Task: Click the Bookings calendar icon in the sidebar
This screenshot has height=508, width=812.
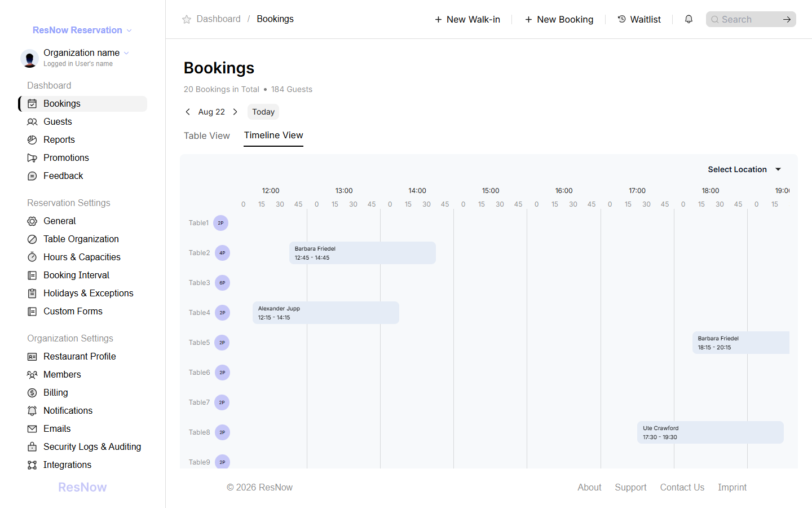Action: 32,104
